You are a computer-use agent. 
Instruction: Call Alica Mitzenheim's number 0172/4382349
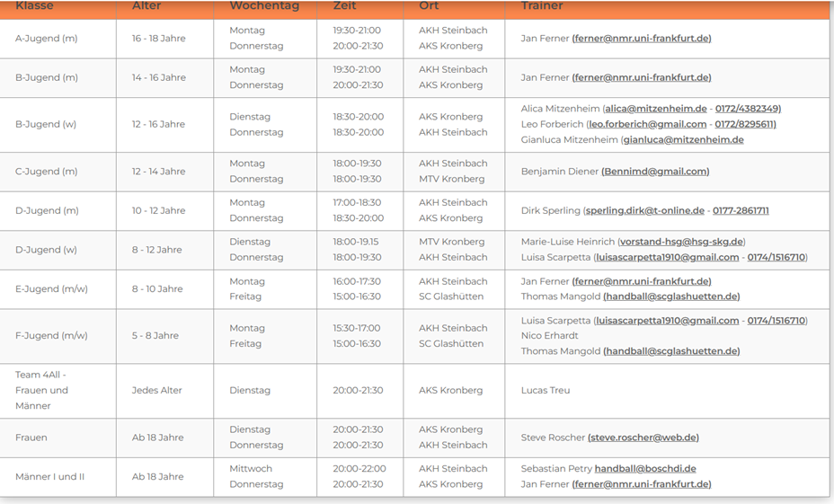(x=748, y=109)
